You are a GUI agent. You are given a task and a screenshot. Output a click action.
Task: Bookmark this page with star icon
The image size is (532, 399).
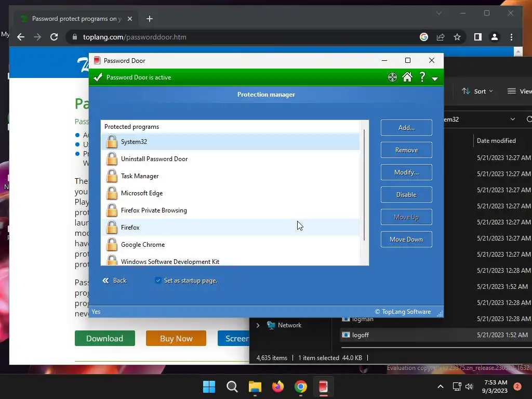click(x=457, y=37)
